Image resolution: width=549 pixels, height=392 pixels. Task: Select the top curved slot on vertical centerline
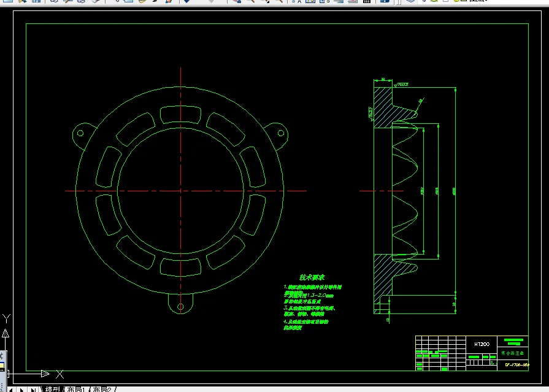coord(181,115)
